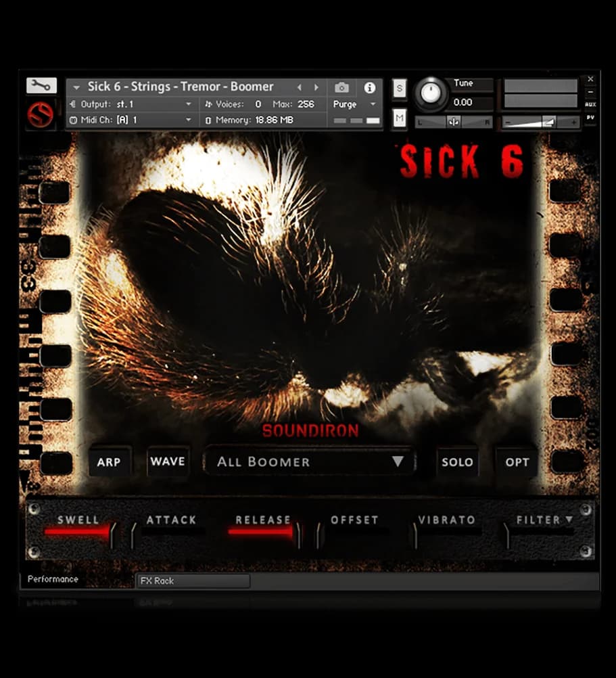Toggle Solo with the S button
Image resolution: width=616 pixels, height=678 pixels.
point(399,88)
